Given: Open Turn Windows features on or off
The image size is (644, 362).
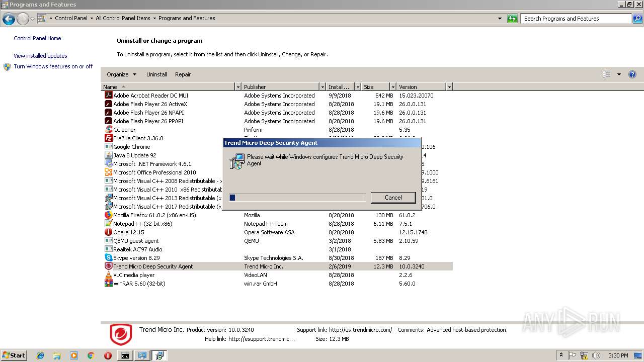Looking at the screenshot, I should (53, 66).
